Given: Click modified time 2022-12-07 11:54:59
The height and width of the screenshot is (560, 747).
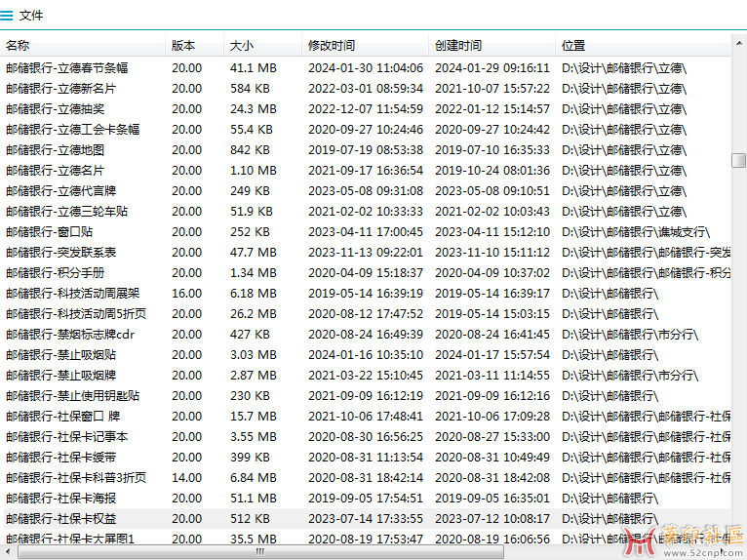Looking at the screenshot, I should point(366,109).
